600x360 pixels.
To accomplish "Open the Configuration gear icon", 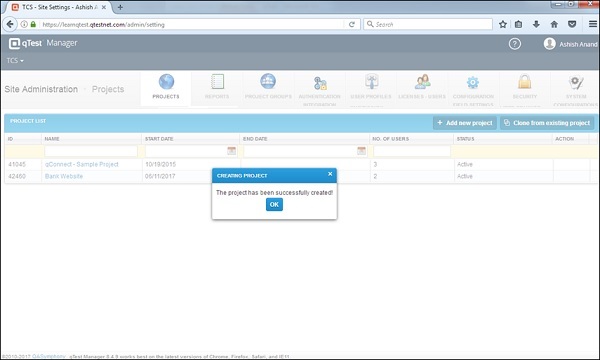I will tap(473, 82).
